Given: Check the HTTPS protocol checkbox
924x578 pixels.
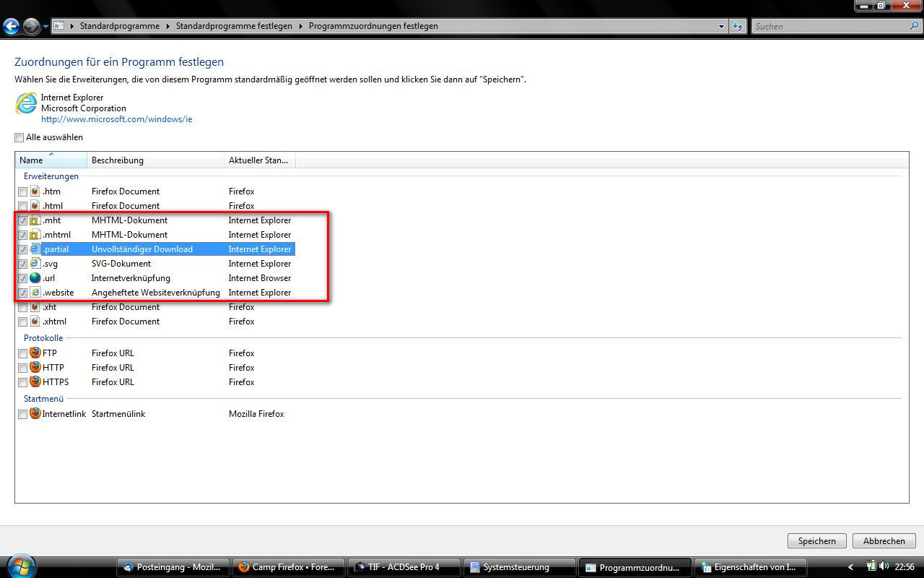Looking at the screenshot, I should (22, 383).
